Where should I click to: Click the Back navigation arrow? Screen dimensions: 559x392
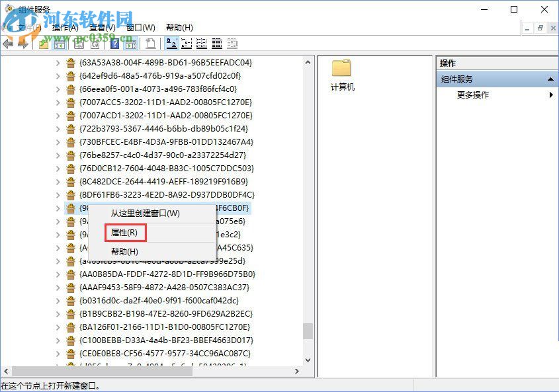click(9, 44)
